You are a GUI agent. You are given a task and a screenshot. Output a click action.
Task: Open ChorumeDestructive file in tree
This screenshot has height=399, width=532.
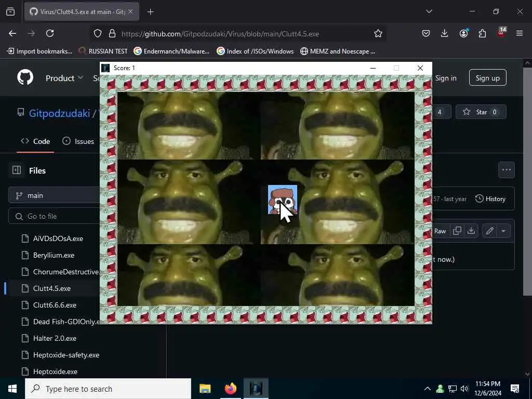[x=66, y=272]
